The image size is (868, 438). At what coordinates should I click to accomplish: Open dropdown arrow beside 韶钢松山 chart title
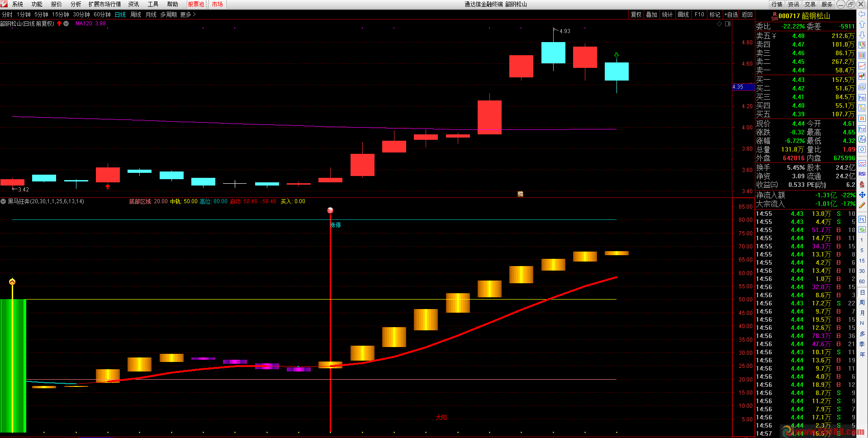pos(66,24)
